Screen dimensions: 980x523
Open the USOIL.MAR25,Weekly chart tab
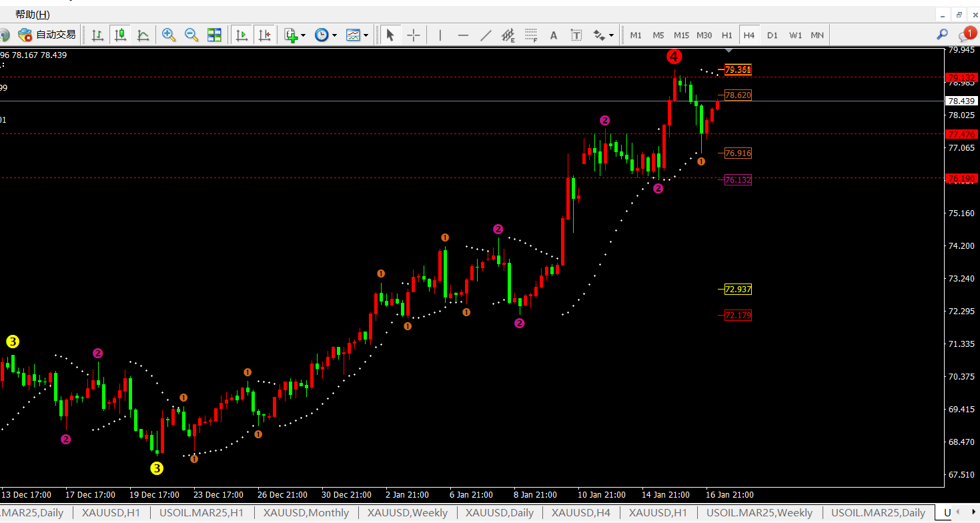tap(759, 513)
